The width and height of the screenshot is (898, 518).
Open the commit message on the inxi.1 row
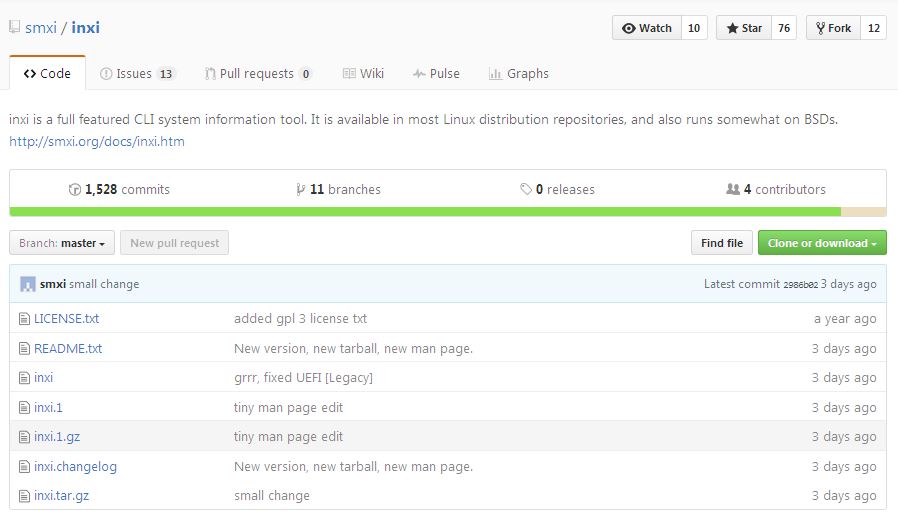point(288,407)
